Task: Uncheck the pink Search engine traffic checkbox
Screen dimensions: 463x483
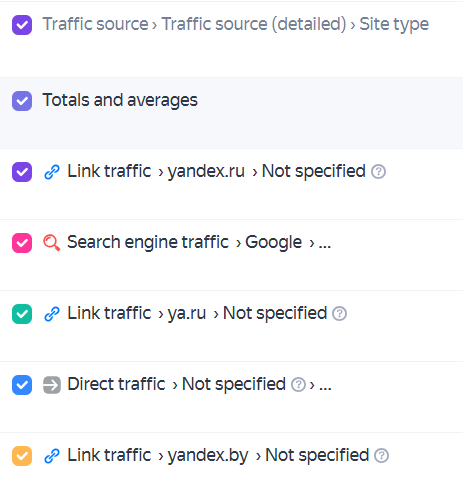Action: pos(22,243)
